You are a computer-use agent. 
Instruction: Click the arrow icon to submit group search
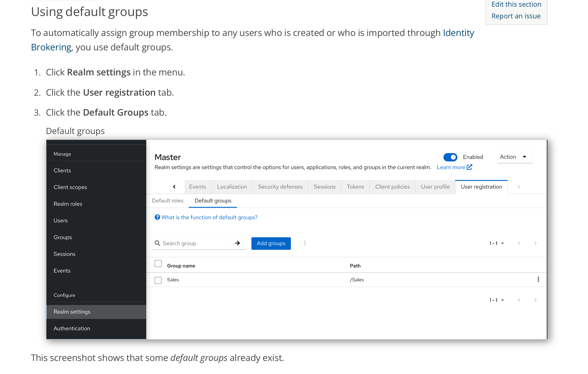point(237,243)
